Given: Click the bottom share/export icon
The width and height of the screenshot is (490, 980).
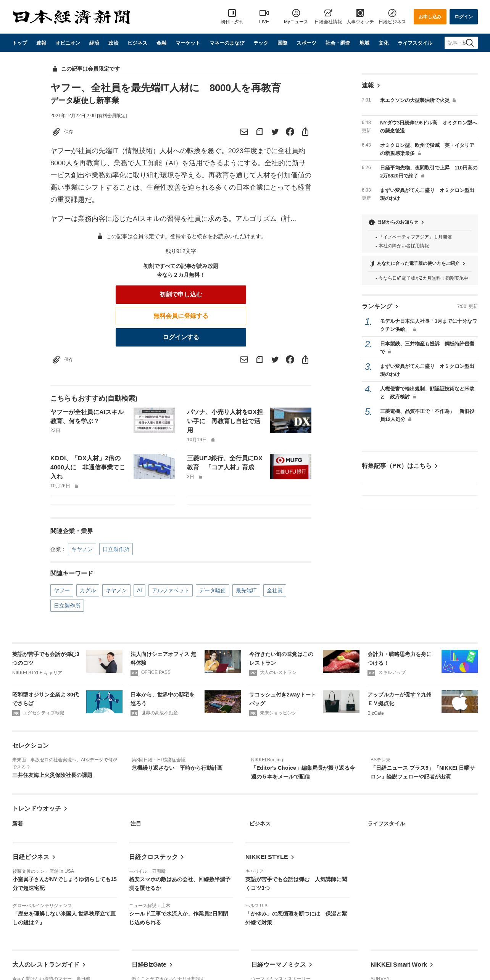Looking at the screenshot, I should (x=305, y=359).
